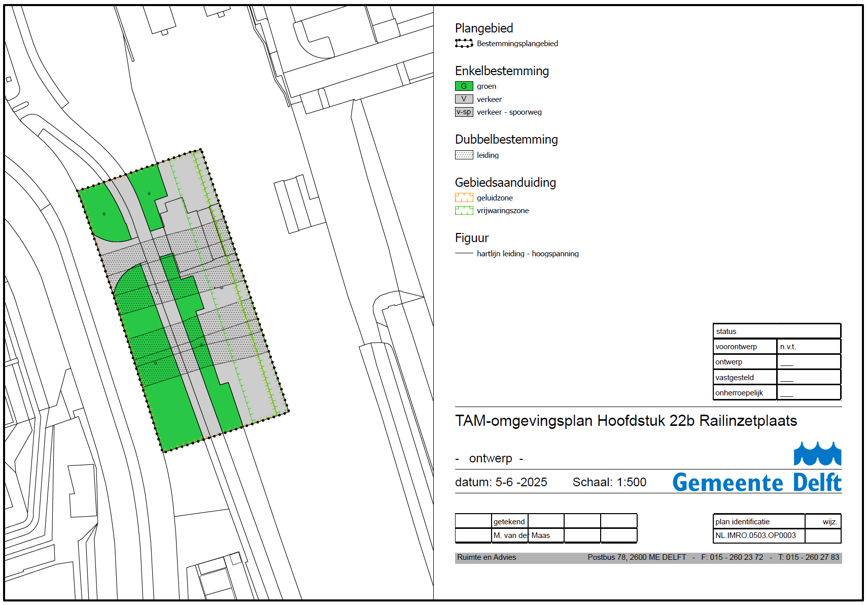The image size is (868, 605).
Task: Click the plan title 'TAM-omgevingsplan Hoofdstuk 22b Railinzetplaats'
Action: [x=626, y=421]
